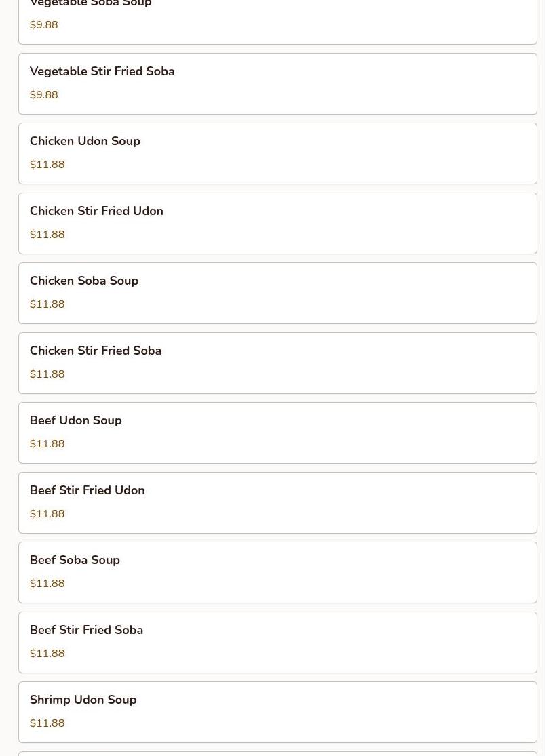Click the price under Shrimp Udon Soup
The height and width of the screenshot is (756, 559).
(47, 723)
